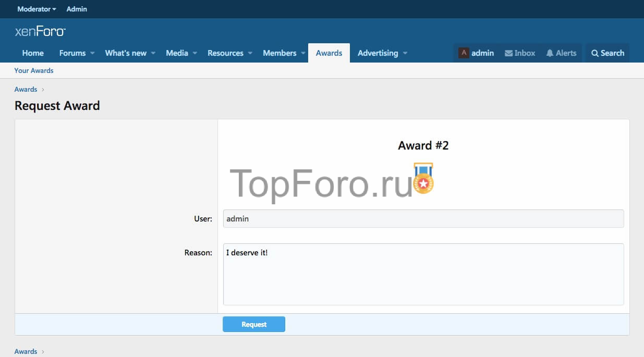Click the admin avatar icon
Screen dimensions: 644x357
464,53
